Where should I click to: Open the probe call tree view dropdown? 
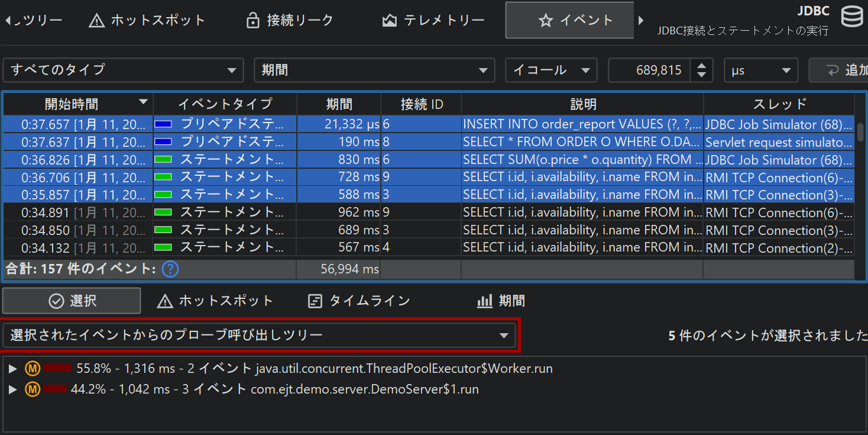pos(260,336)
